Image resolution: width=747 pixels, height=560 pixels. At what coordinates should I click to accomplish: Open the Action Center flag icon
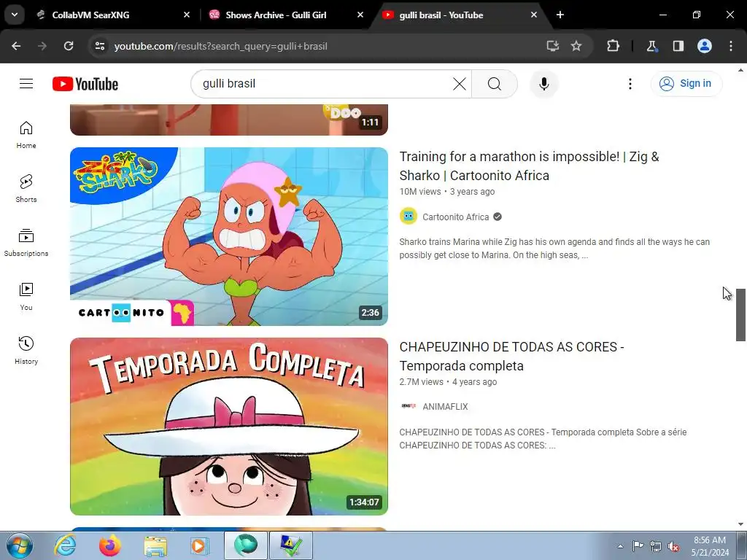click(x=638, y=546)
